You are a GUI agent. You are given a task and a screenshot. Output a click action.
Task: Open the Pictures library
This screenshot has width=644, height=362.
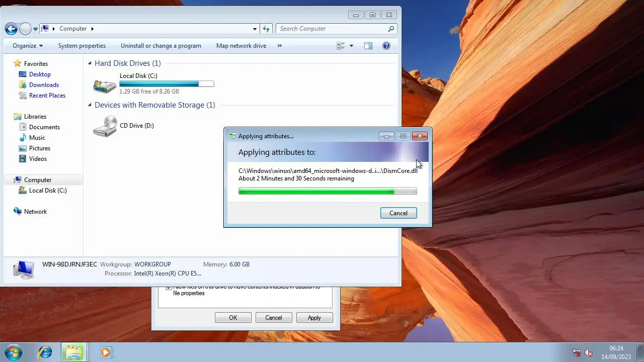point(40,148)
